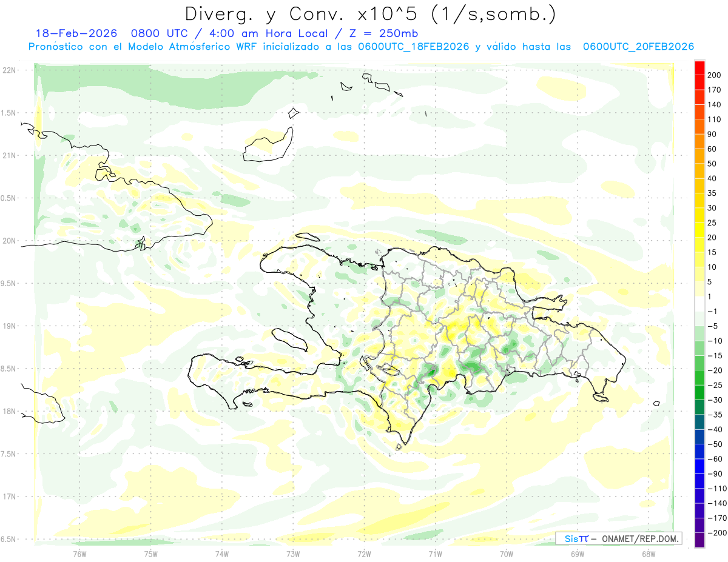Screen dimensions: 728x562
Task: Click latitude axis label '0.5N'
Action: click(9, 198)
